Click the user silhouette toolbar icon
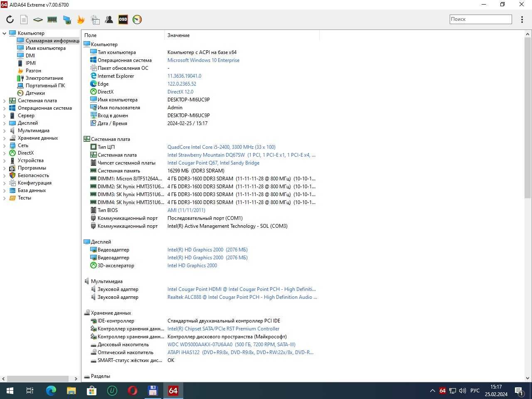Screen dimensions: 532x399 point(109,19)
